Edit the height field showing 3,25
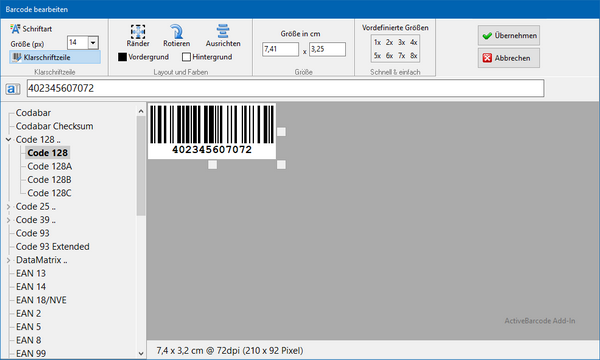Screen dimensions: 600x360 pos(328,49)
